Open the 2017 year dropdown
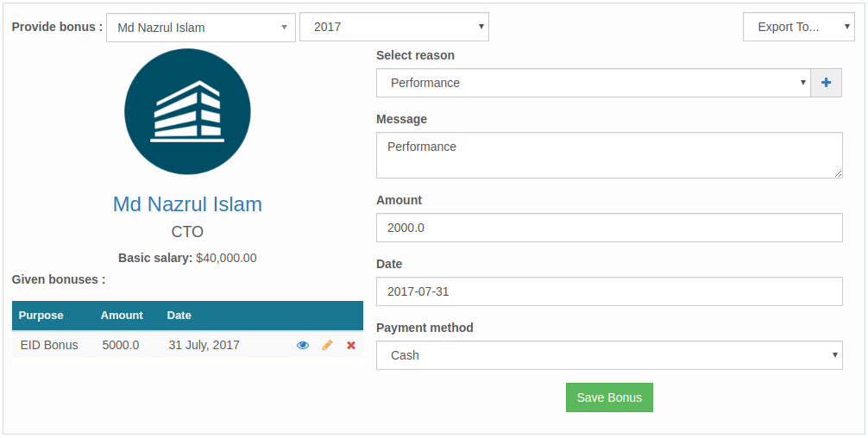Viewport: 868px width, 438px height. (393, 28)
